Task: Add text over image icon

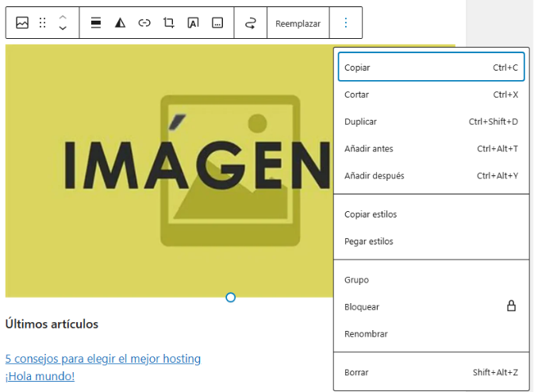Action: point(193,23)
